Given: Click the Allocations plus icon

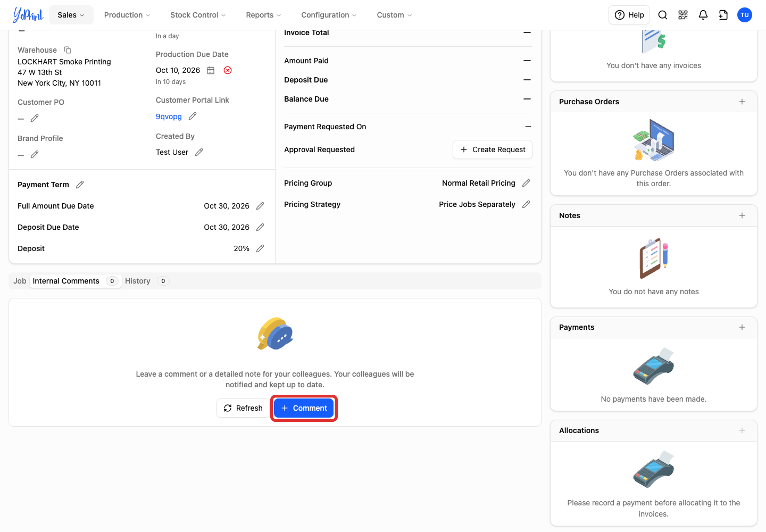Looking at the screenshot, I should (x=742, y=430).
